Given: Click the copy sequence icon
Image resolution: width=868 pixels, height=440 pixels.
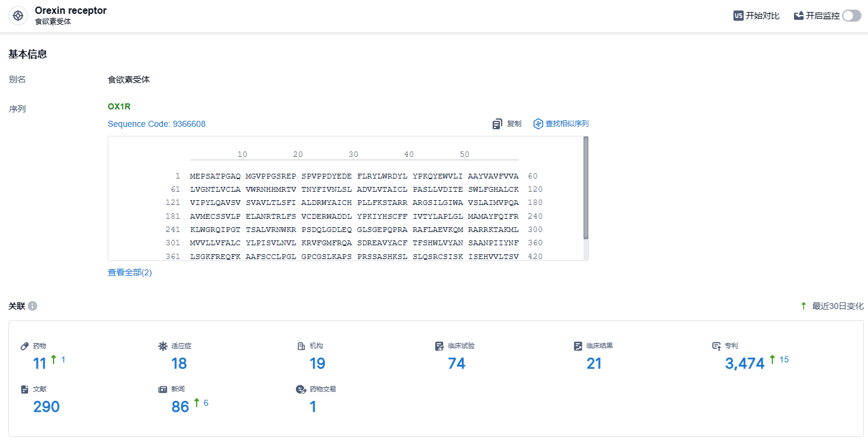Looking at the screenshot, I should (x=497, y=124).
